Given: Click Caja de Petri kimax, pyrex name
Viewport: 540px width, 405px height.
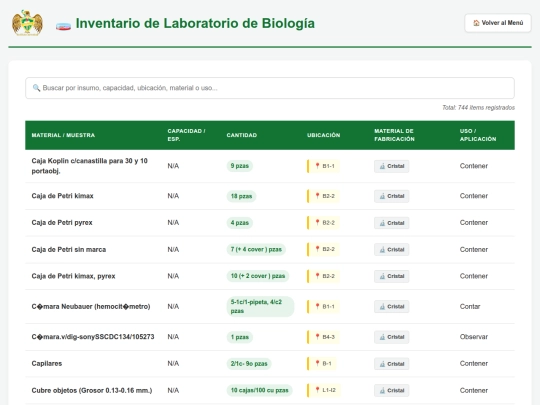Looking at the screenshot, I should 73,276.
